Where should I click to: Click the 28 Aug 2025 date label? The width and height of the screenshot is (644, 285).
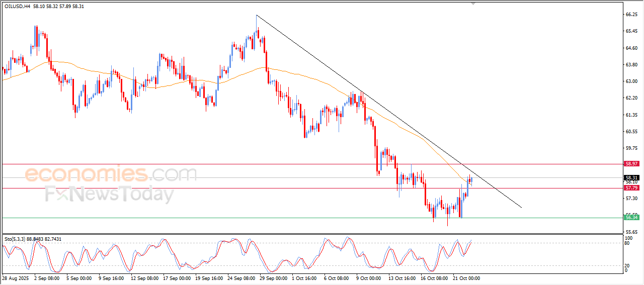click(15, 278)
